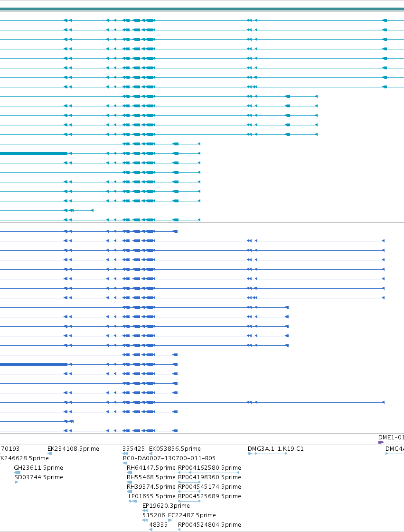Select the purple DME1-01 feature glyph

coord(381,442)
